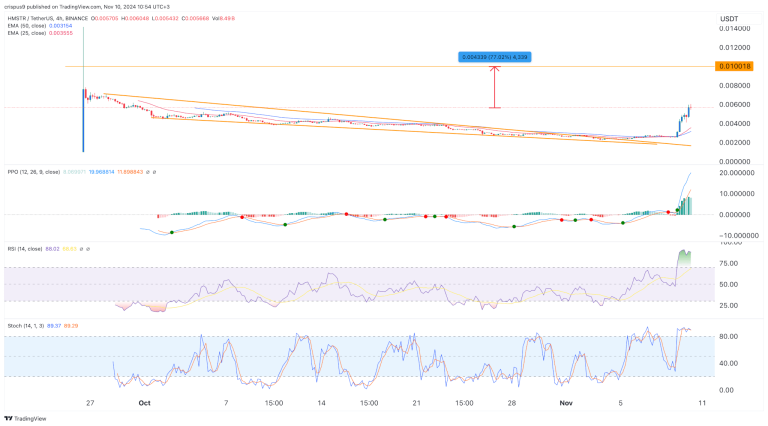This screenshot has width=768, height=426.
Task: Select the PPO (12, 26, 9, close) legend
Action: pos(34,172)
